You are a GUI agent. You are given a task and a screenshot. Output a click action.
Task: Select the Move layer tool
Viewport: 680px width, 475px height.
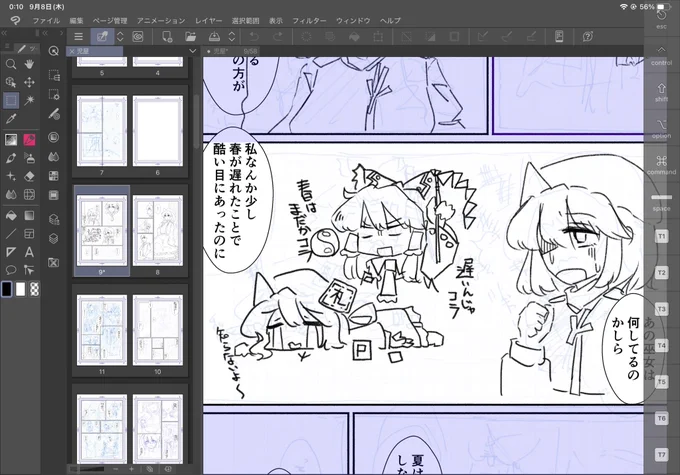pyautogui.click(x=29, y=82)
